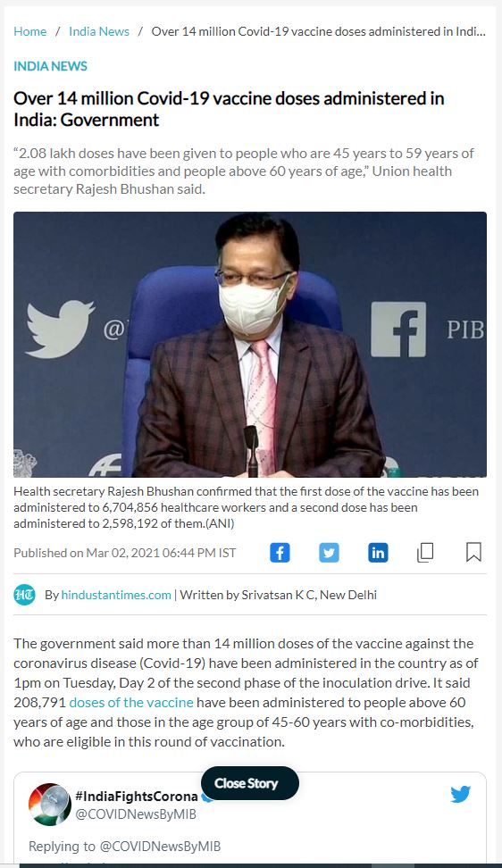Share article via Twitter icon
The height and width of the screenshot is (868, 502).
point(329,553)
